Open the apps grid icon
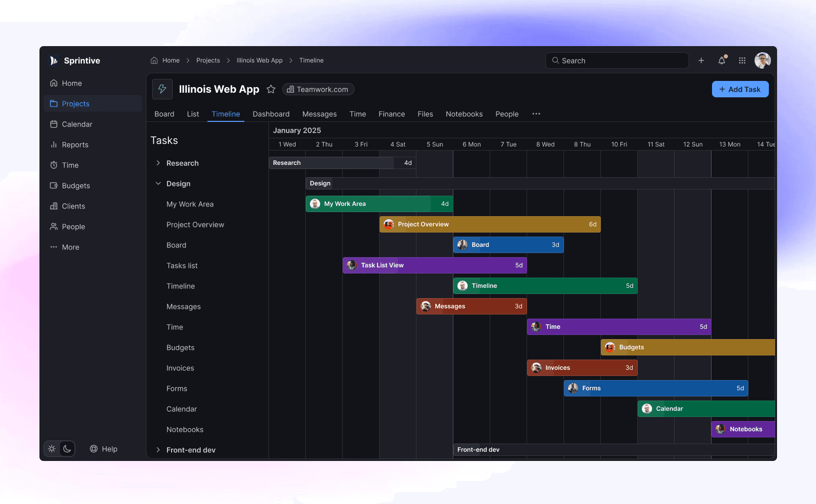 742,60
